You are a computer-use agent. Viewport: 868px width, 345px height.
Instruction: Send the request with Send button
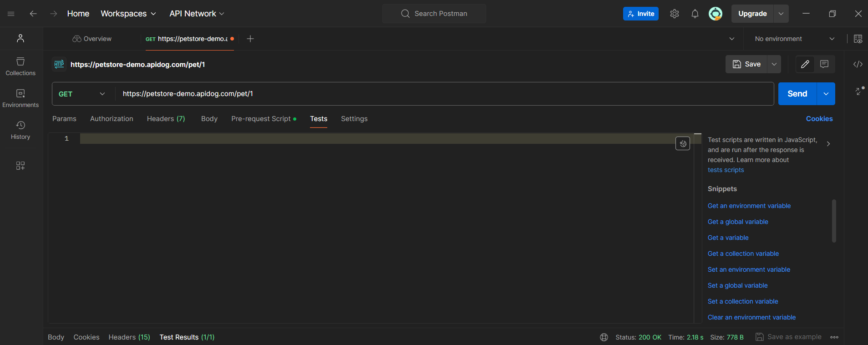coord(797,94)
